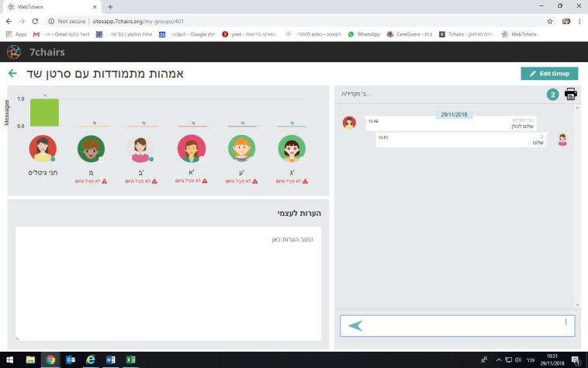The height and width of the screenshot is (368, 588).
Task: Open the WhatsApp bookmark
Action: pos(364,34)
